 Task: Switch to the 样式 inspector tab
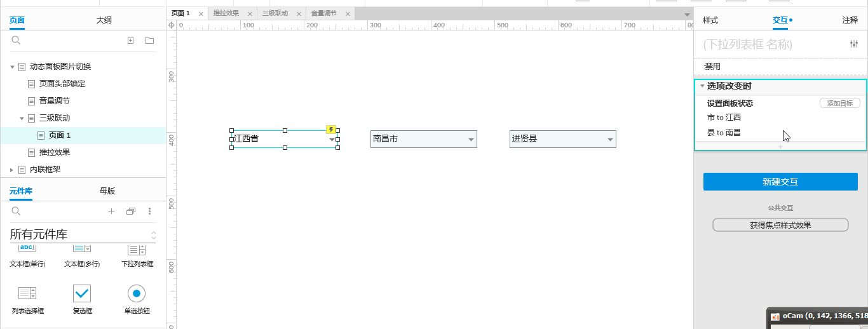point(710,20)
